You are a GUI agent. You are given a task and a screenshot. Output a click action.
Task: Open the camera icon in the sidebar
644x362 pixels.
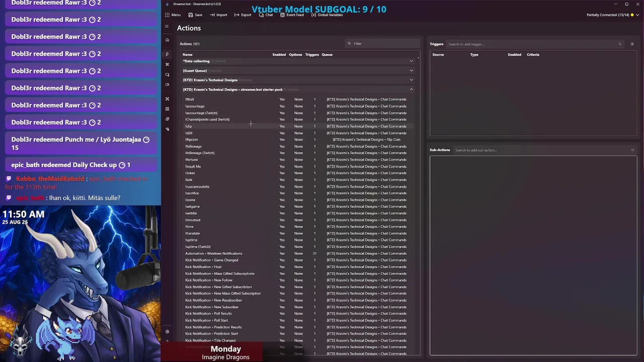pos(167,84)
